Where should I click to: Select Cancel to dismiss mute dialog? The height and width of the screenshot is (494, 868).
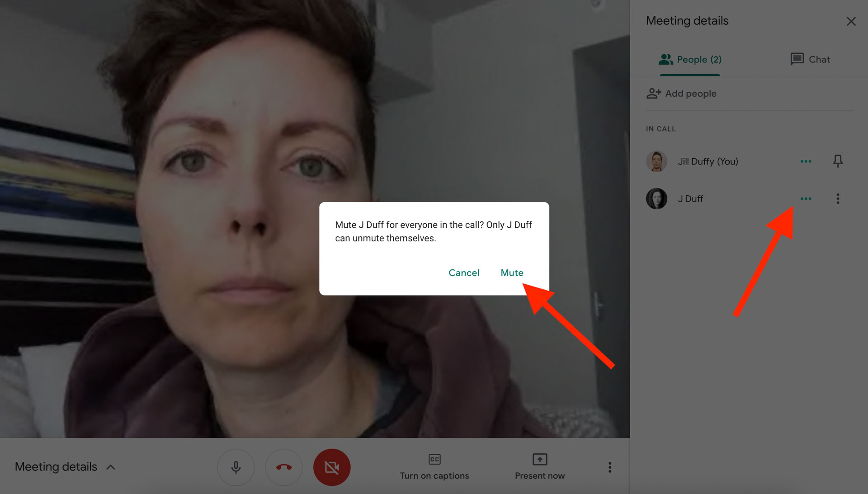tap(464, 273)
